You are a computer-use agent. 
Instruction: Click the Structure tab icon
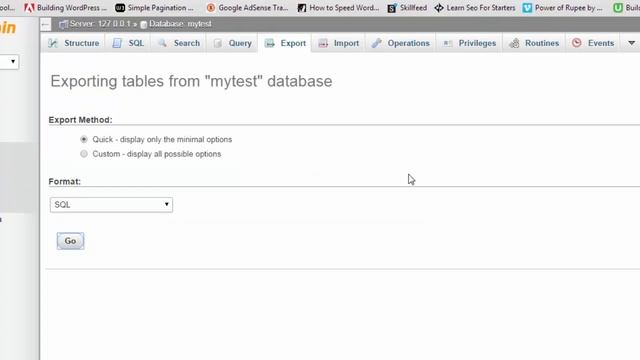click(53, 43)
